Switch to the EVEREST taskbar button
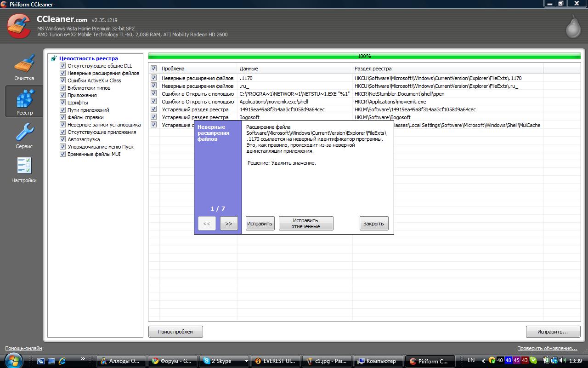Viewport: 588px width, 368px height. click(x=276, y=361)
